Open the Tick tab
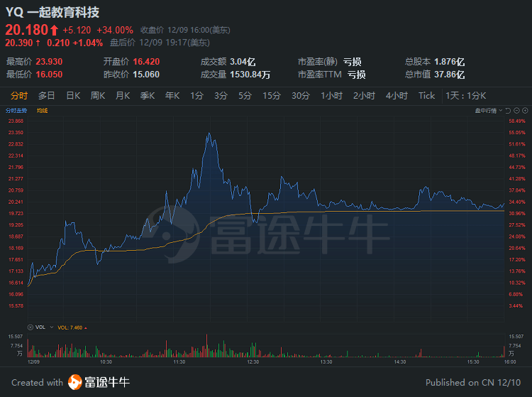The width and height of the screenshot is (532, 397). [426, 96]
